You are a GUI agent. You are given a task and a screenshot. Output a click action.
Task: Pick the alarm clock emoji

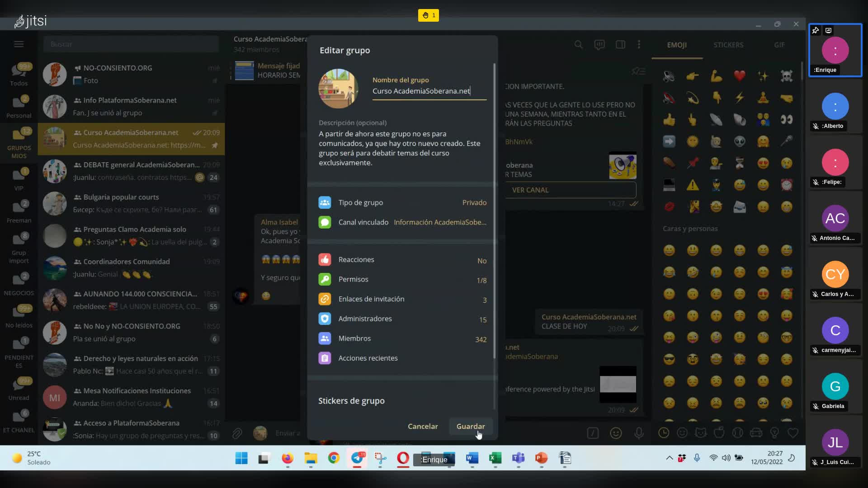coord(787,185)
